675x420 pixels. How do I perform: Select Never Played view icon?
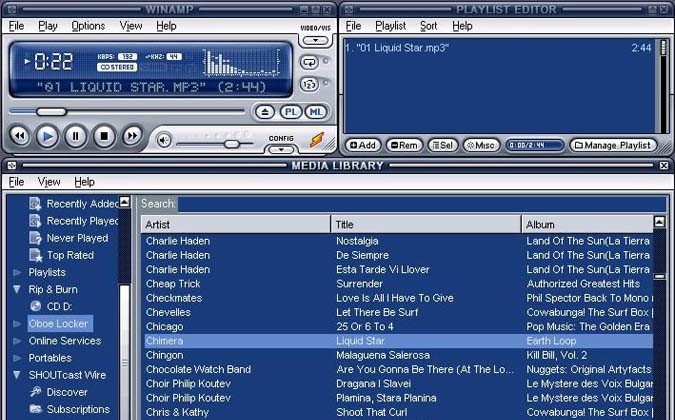pos(35,238)
